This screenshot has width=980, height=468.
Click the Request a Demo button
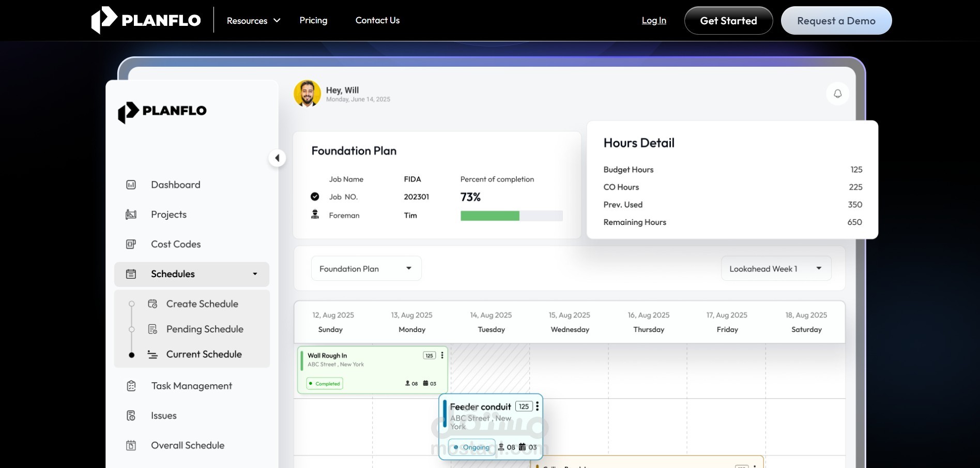[836, 21]
